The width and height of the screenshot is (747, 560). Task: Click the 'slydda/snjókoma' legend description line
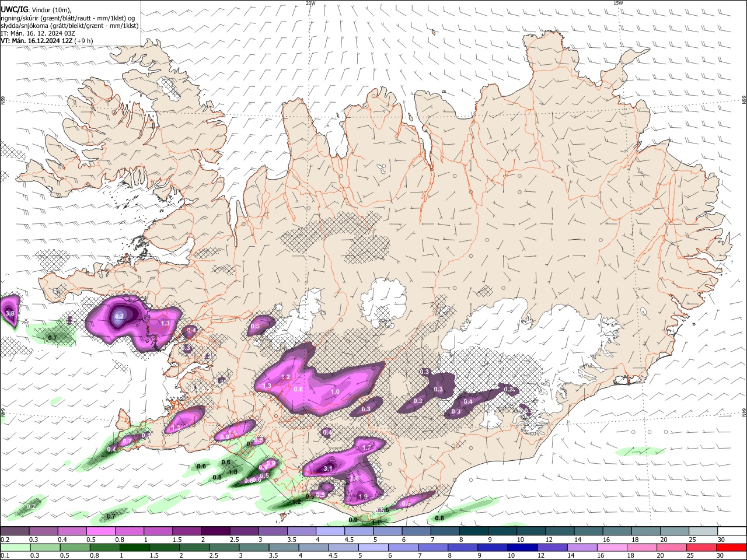(69, 26)
